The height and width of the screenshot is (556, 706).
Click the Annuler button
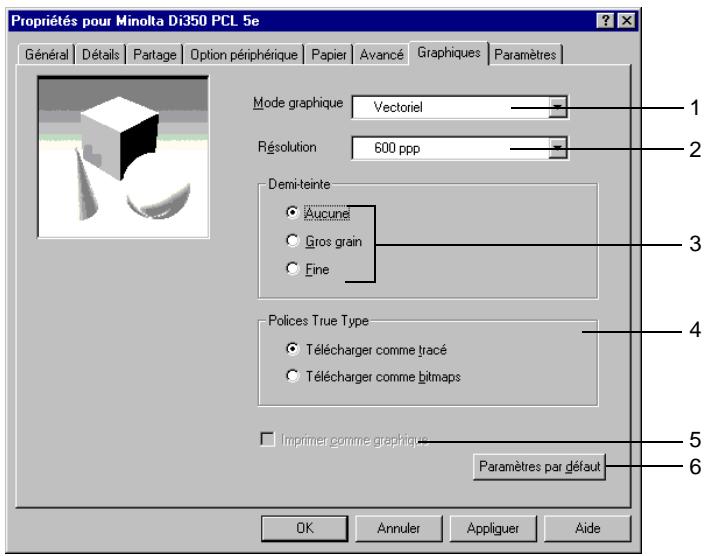[x=398, y=528]
